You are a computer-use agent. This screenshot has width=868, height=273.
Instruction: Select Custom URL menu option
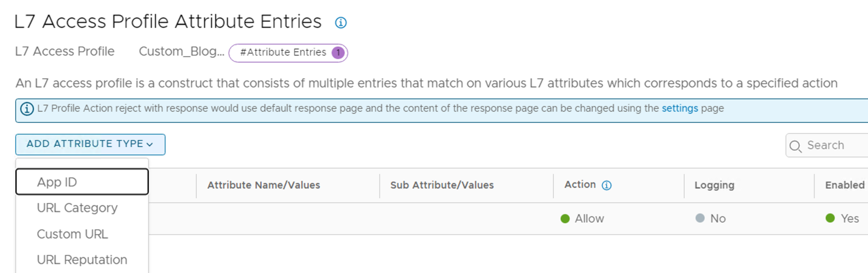coord(73,234)
